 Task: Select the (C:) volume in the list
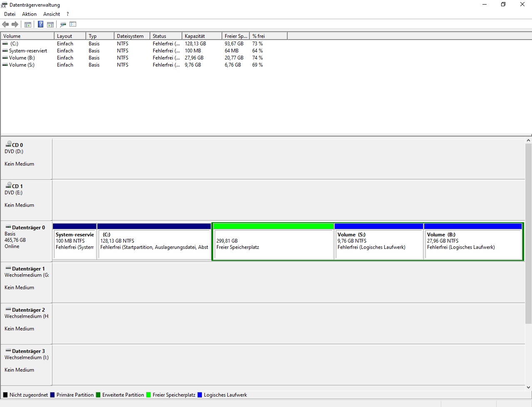15,43
